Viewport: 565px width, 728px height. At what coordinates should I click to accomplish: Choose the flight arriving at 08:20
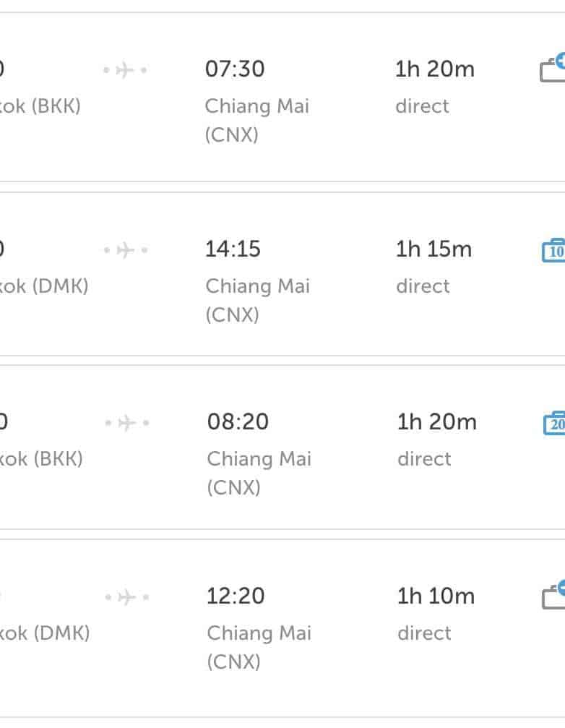pyautogui.click(x=238, y=422)
